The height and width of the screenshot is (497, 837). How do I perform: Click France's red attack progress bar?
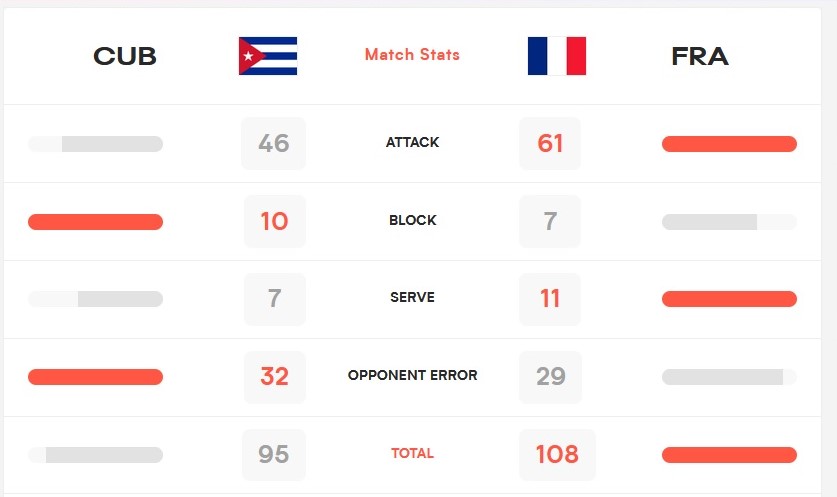pos(729,144)
